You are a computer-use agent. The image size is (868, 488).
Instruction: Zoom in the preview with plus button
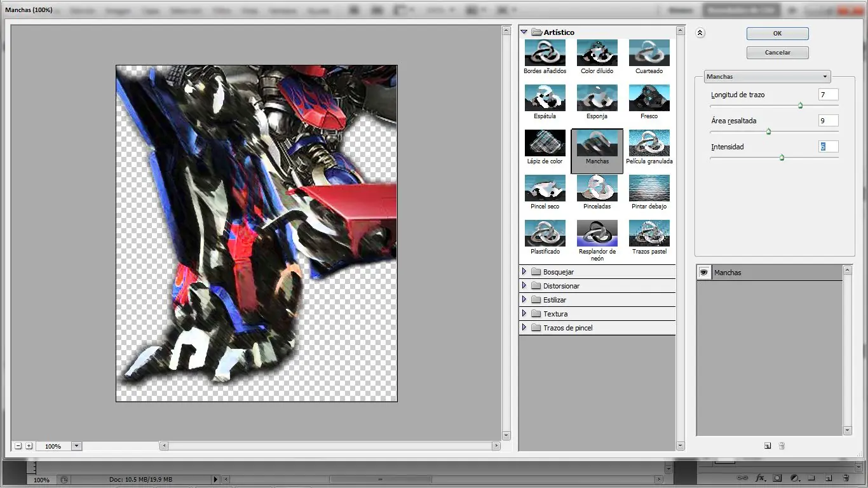[x=29, y=446]
